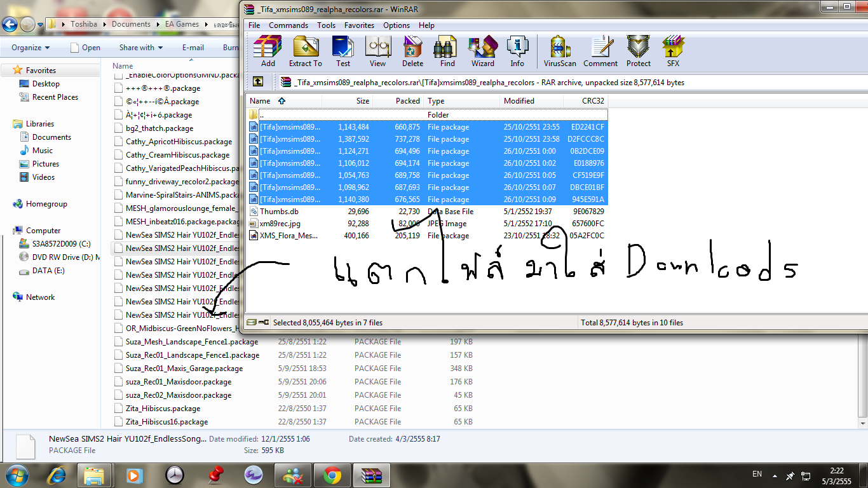Run VirusScan on the archive
Viewport: 868px width, 488px height.
click(560, 51)
